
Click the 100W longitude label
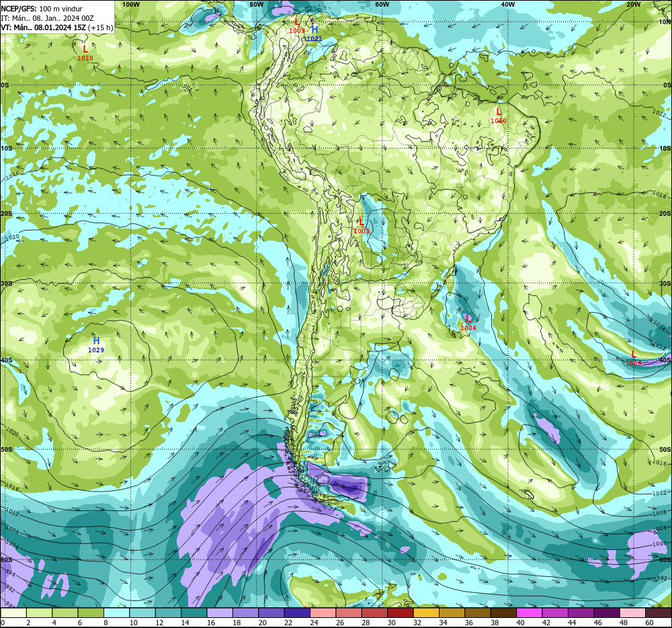[x=131, y=4]
